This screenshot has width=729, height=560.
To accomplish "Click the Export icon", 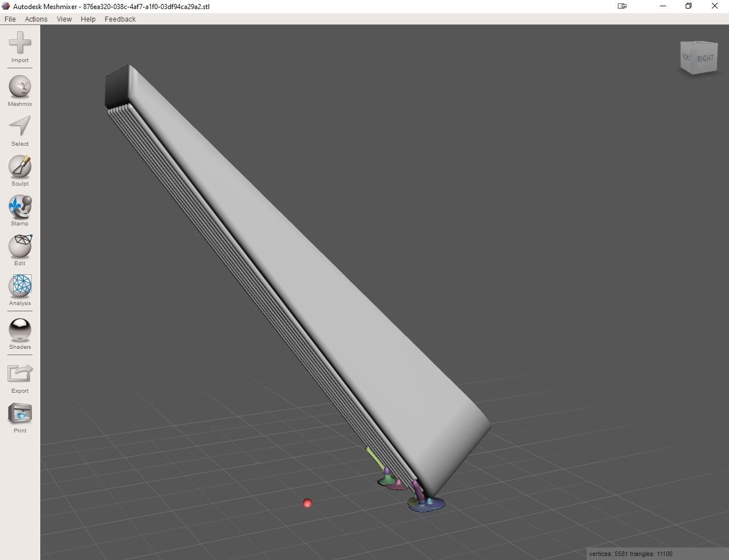I will tap(20, 373).
